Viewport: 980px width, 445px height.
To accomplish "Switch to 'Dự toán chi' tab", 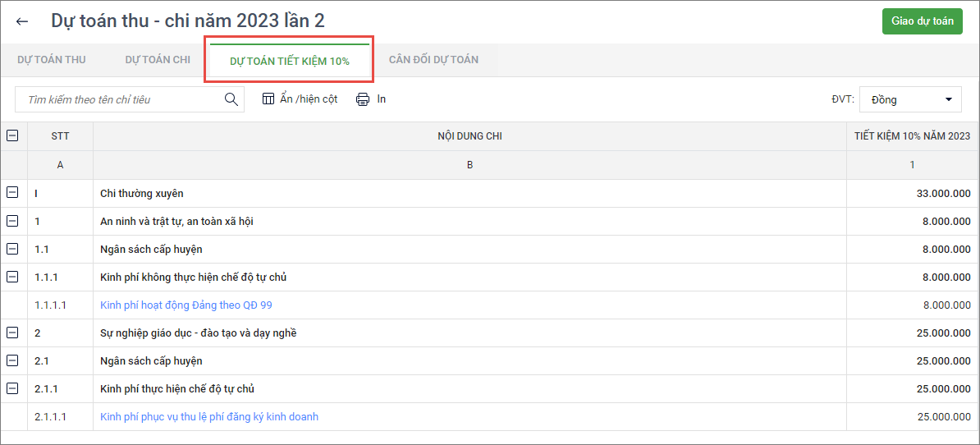I will click(x=158, y=60).
